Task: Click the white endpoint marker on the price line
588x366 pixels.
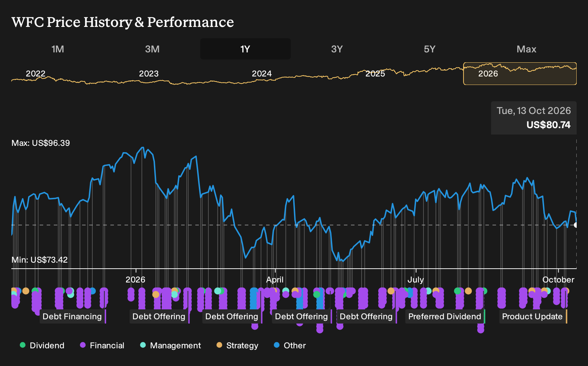Action: [x=576, y=225]
